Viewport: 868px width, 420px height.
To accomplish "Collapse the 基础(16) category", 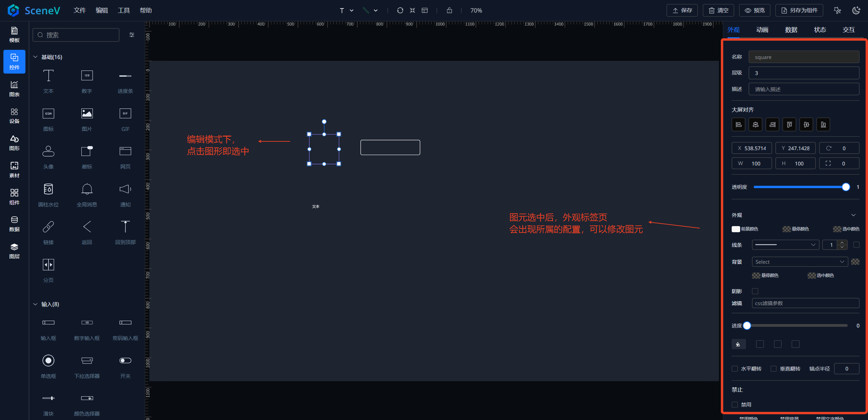I will [x=35, y=57].
